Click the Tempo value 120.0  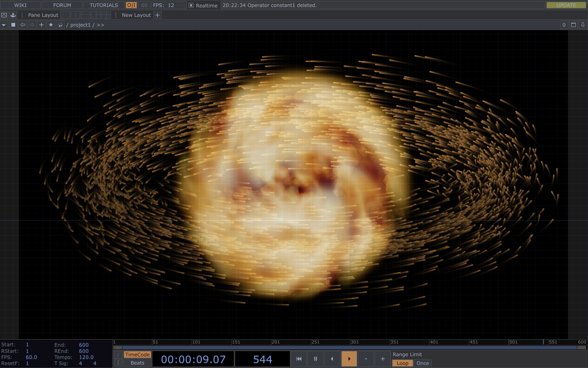point(86,357)
